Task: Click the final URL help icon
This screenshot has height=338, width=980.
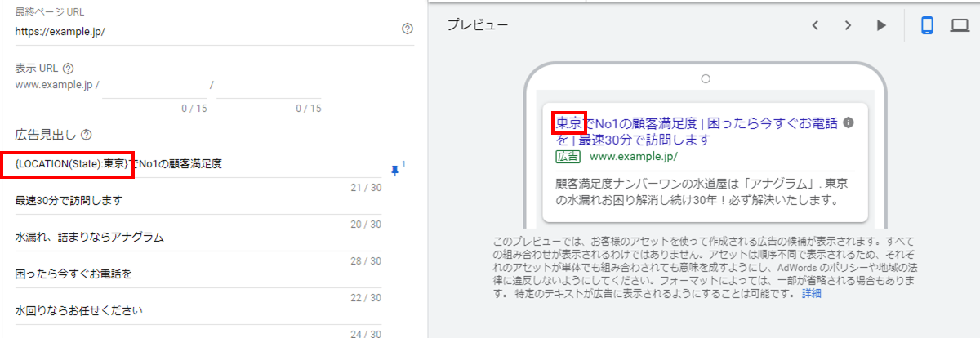Action: [408, 29]
